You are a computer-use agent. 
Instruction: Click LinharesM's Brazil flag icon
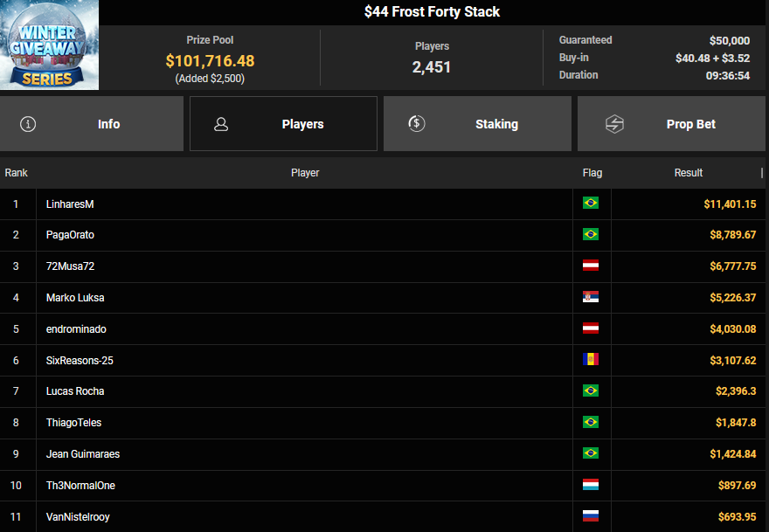[591, 204]
